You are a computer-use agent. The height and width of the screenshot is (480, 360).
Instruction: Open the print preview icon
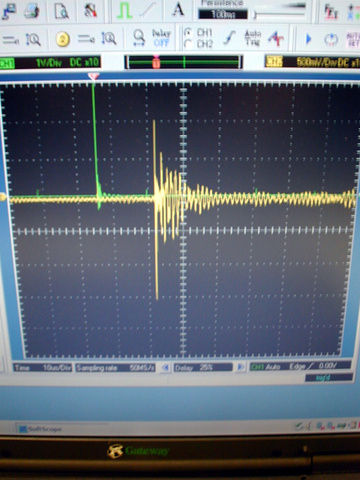(x=62, y=11)
